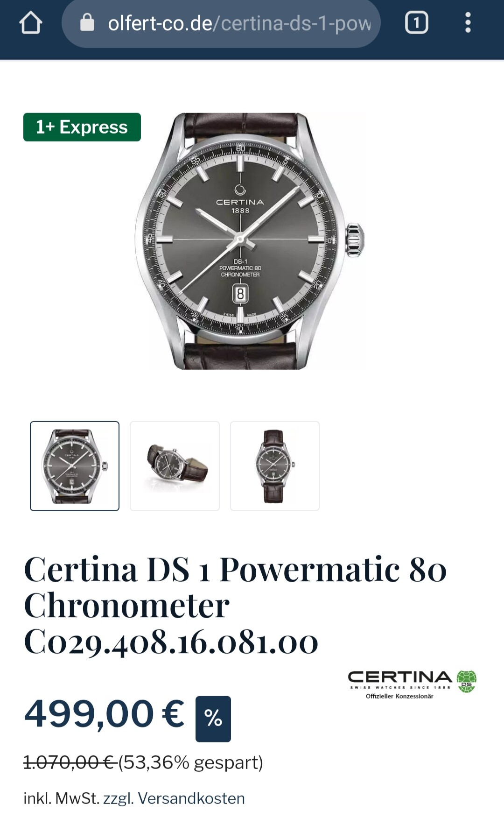Screen dimensions: 504x818
Task: Click the Certina brand logo text
Action: point(400,677)
